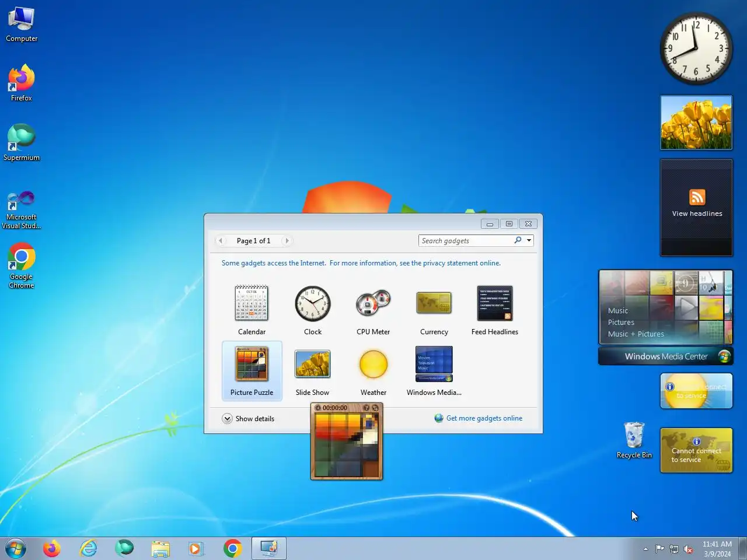The height and width of the screenshot is (560, 747).
Task: Open the Action Center flag tray icon
Action: point(659,549)
